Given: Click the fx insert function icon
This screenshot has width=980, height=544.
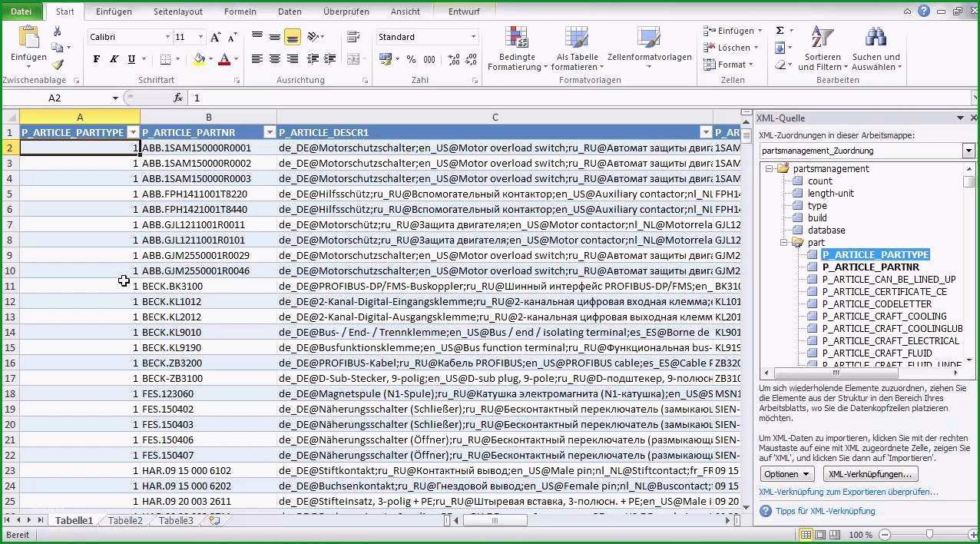Looking at the screenshot, I should click(x=178, y=98).
